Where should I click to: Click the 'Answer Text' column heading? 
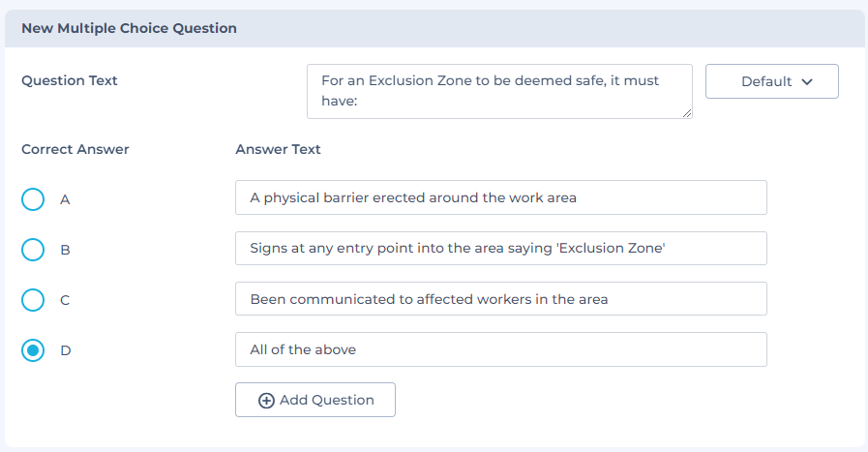[279, 149]
